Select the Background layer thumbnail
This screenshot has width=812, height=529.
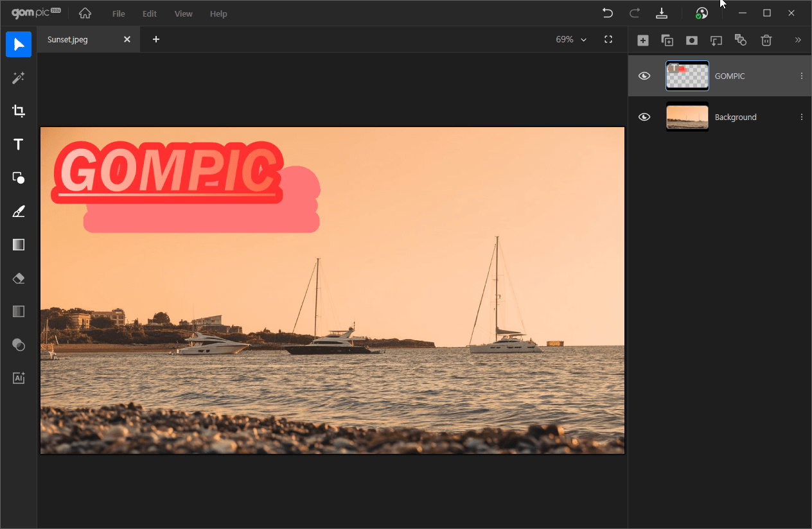tap(687, 117)
